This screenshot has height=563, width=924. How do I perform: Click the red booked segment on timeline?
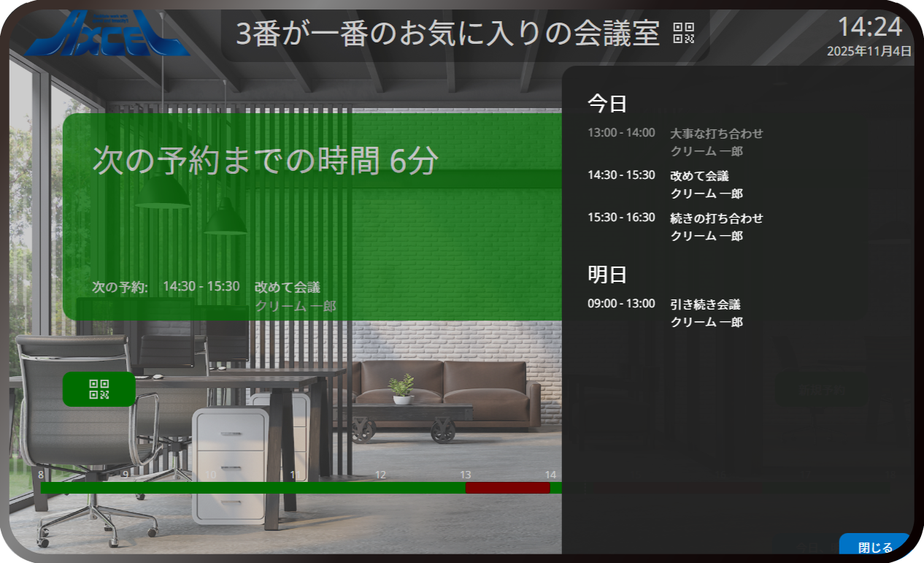click(x=507, y=488)
